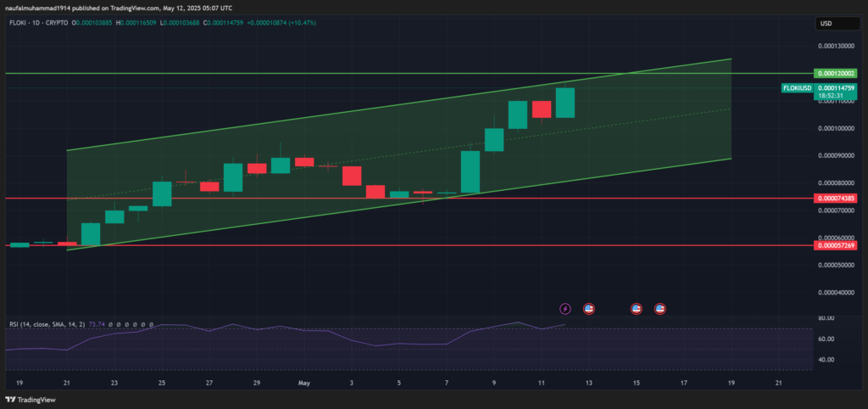Click the RSI (14, close, SMA, 14, 2) indicator label
Viewport: 868px width, 409px height.
click(47, 324)
